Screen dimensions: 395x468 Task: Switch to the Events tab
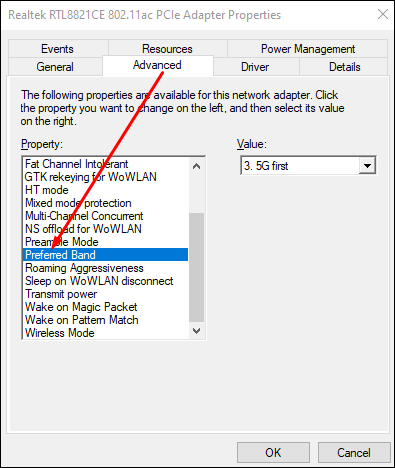58,49
